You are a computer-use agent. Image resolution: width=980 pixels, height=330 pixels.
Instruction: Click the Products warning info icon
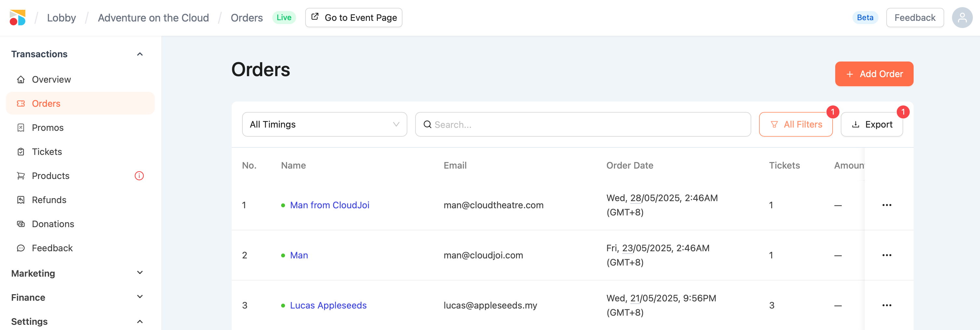pos(139,176)
